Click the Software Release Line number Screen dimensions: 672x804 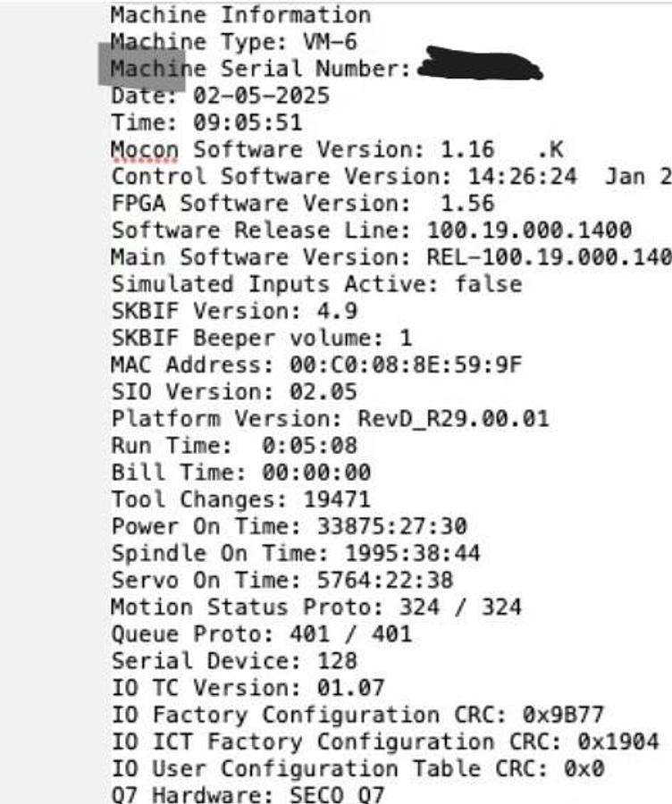pos(529,230)
